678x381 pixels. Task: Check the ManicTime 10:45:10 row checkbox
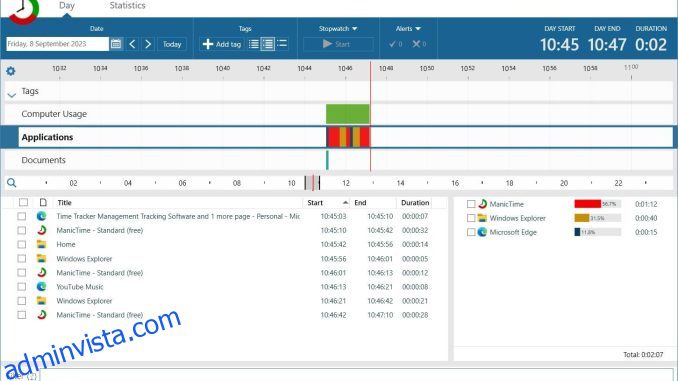(x=22, y=231)
